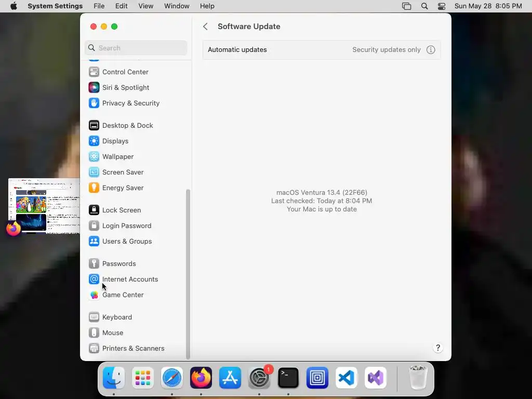Click the Automatic updates row label
This screenshot has width=532, height=399.
[x=237, y=50]
